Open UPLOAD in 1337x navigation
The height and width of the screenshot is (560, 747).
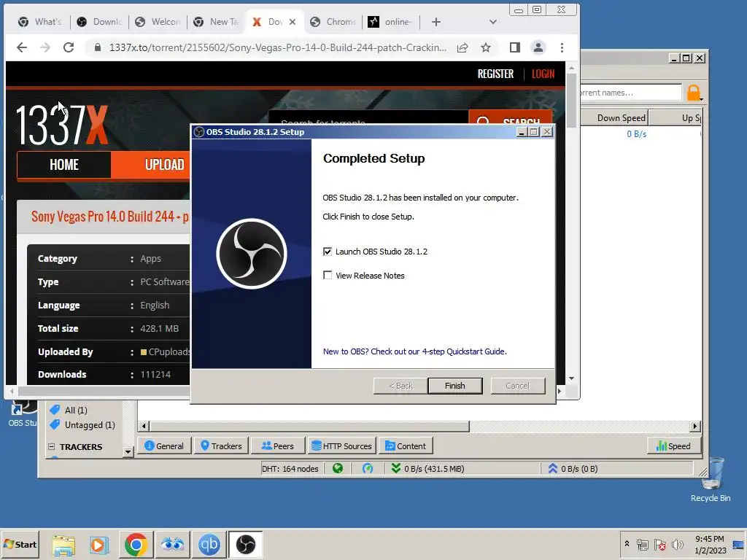[164, 165]
